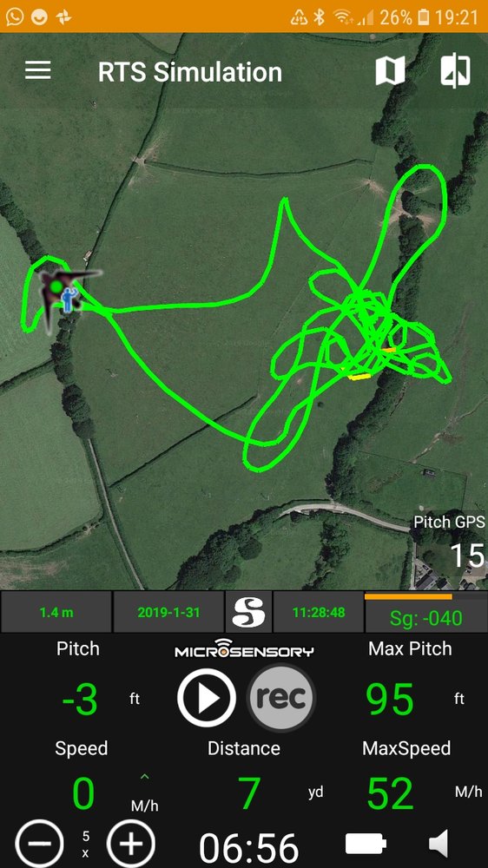Open the hamburger menu
The image size is (488, 868).
pyautogui.click(x=37, y=70)
